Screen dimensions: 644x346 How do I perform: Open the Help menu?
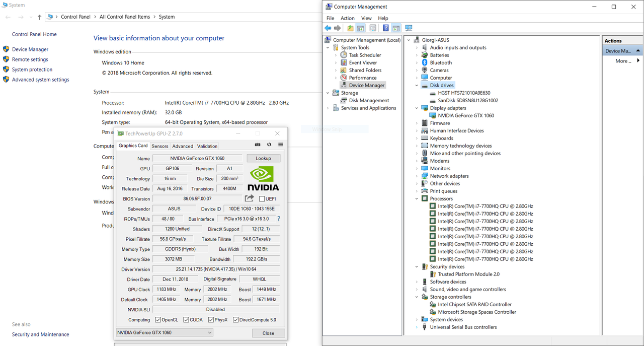click(383, 18)
